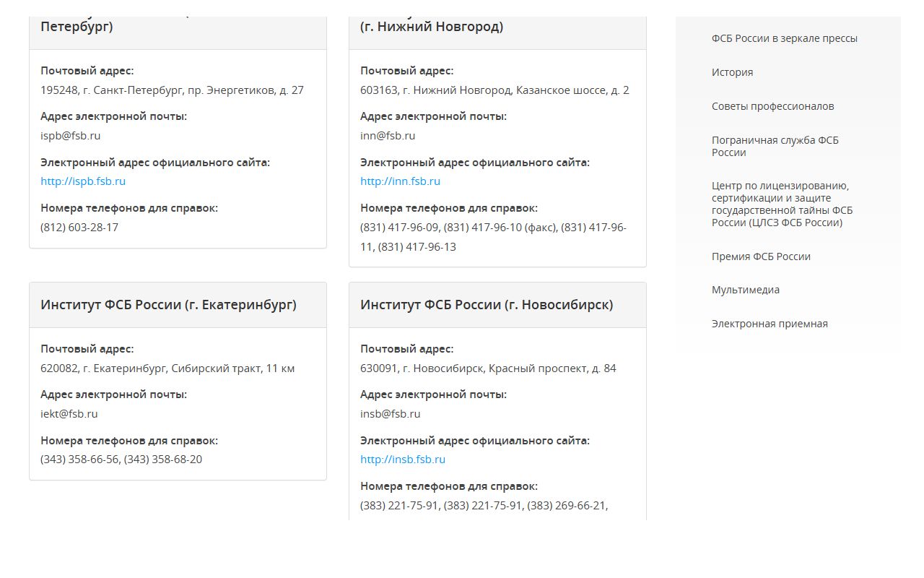
Task: Open 'ФСБ России в зеркале прессы' sidebar item
Action: tap(785, 38)
